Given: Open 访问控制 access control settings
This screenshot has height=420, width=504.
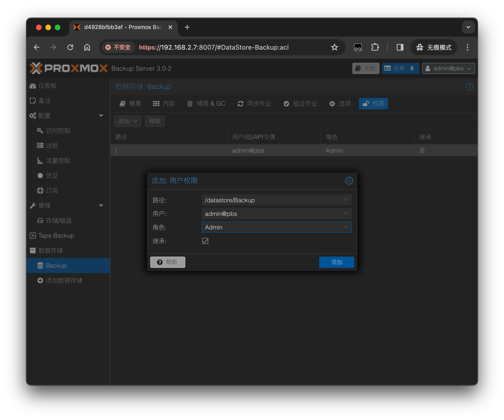Looking at the screenshot, I should 58,131.
